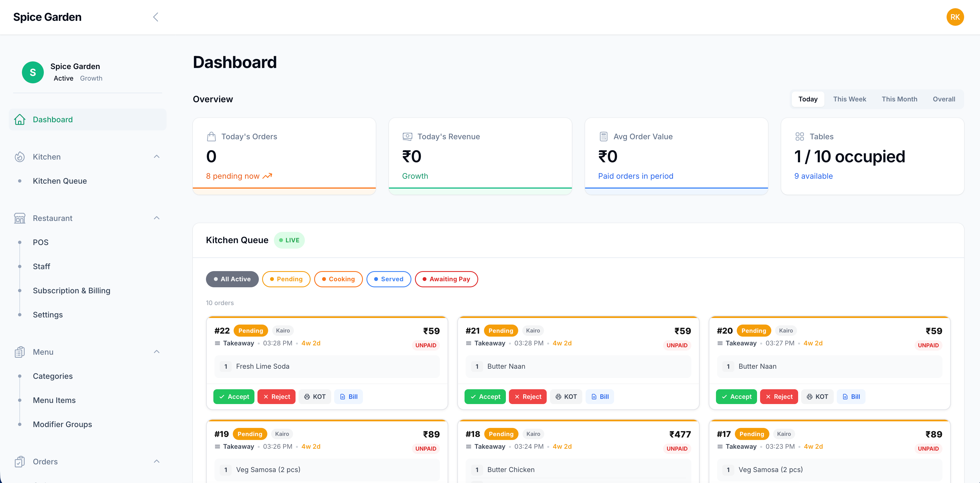The height and width of the screenshot is (483, 980).
Task: Click the Menu book icon in sidebar
Action: [x=19, y=352]
